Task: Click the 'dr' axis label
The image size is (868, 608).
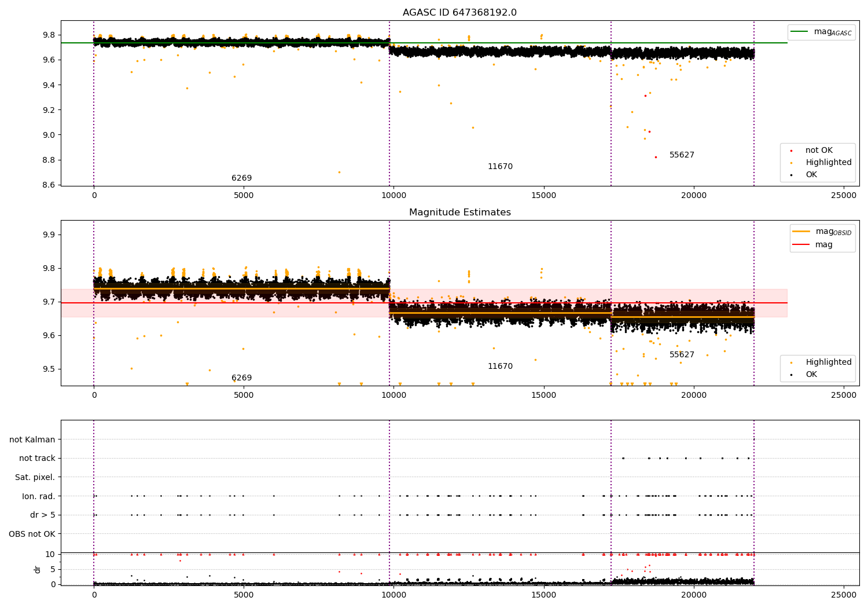Action: pyautogui.click(x=38, y=569)
